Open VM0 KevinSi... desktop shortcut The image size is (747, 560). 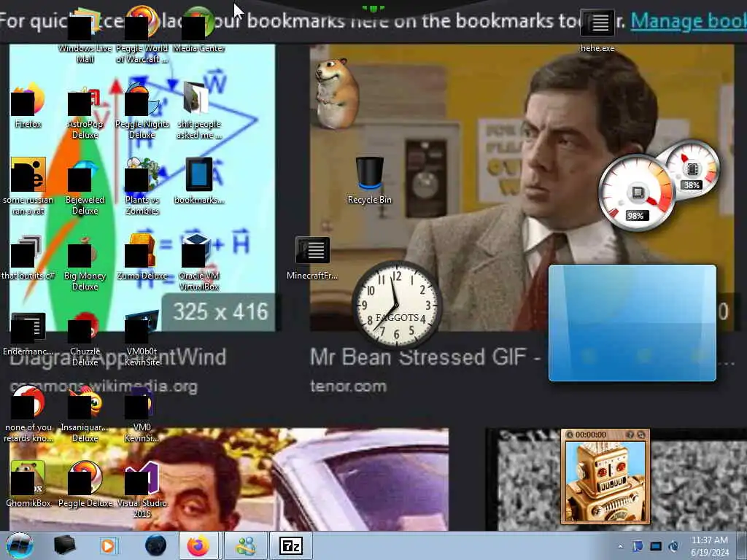point(142,414)
